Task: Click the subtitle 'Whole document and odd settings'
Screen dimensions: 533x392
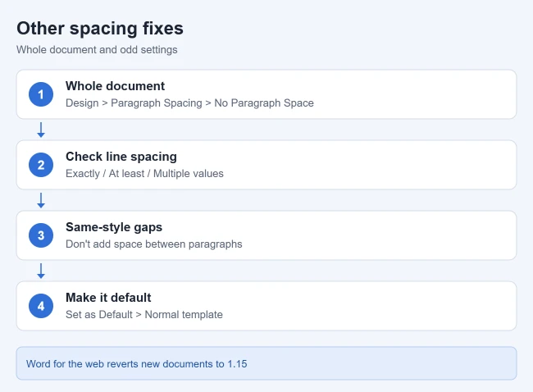Action: click(97, 50)
